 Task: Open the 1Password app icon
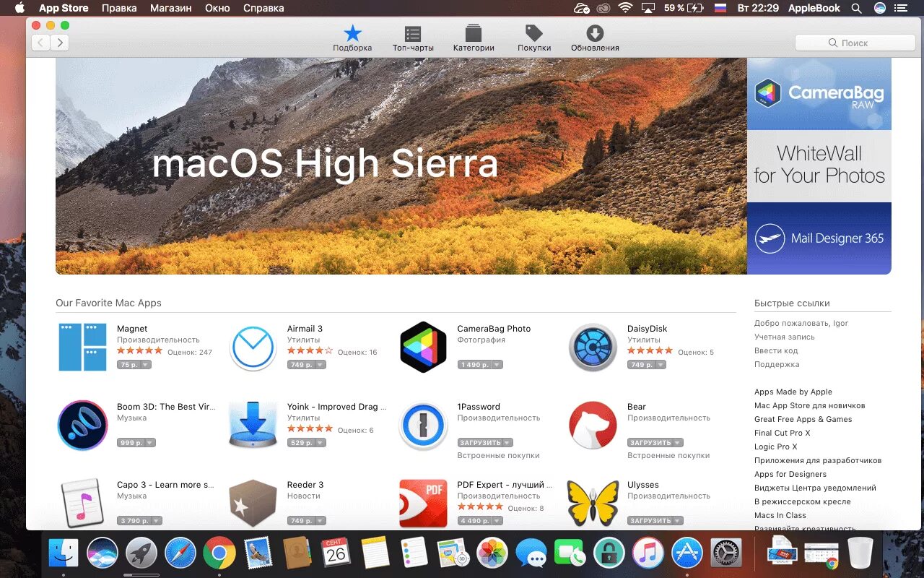[423, 426]
